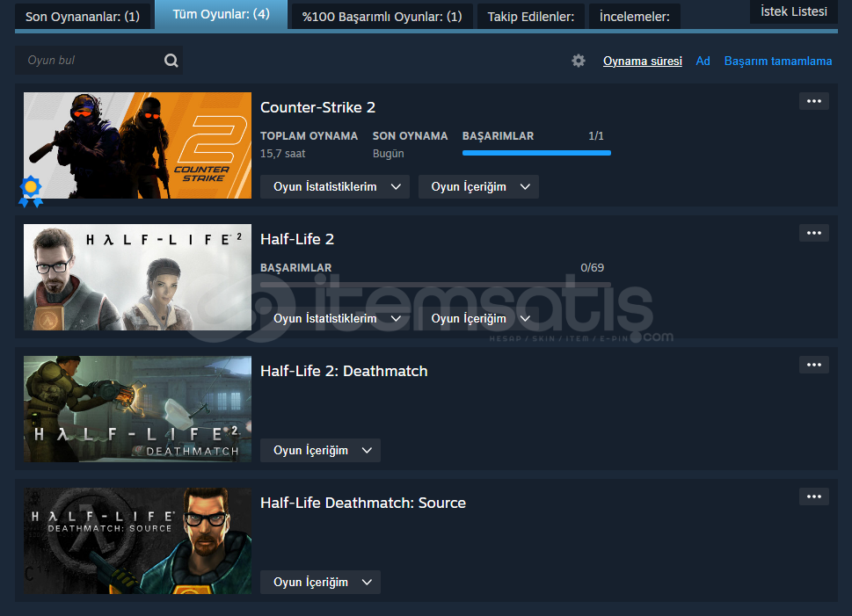852x616 pixels.
Task: Click the search magnifier icon
Action: [x=171, y=61]
